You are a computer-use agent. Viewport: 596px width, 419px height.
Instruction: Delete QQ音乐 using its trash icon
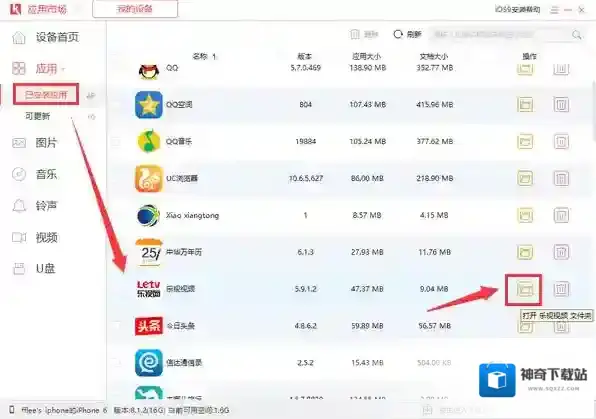561,141
